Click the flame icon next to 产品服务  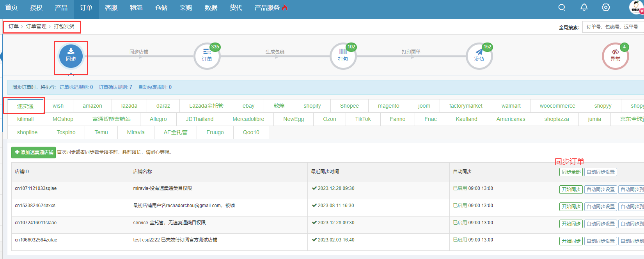pos(285,7)
